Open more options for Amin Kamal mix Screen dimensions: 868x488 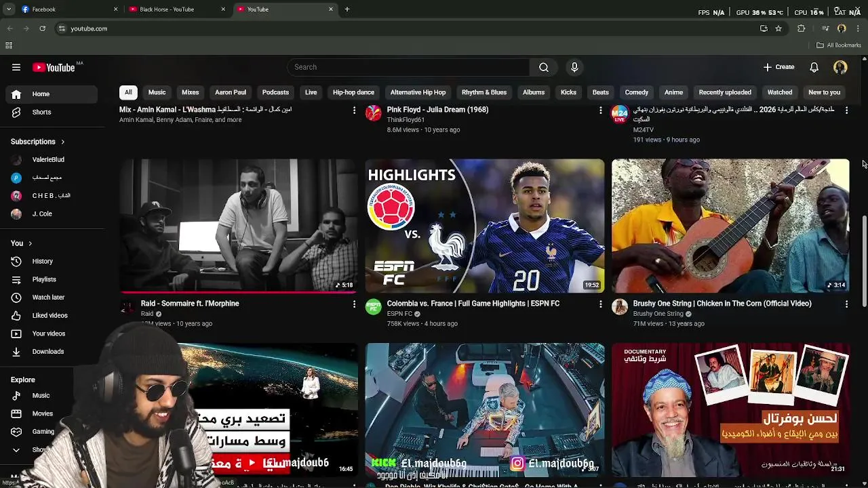pos(354,110)
